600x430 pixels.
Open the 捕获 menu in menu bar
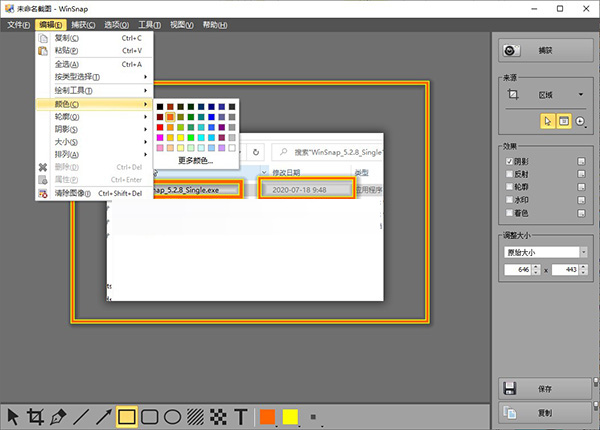83,25
